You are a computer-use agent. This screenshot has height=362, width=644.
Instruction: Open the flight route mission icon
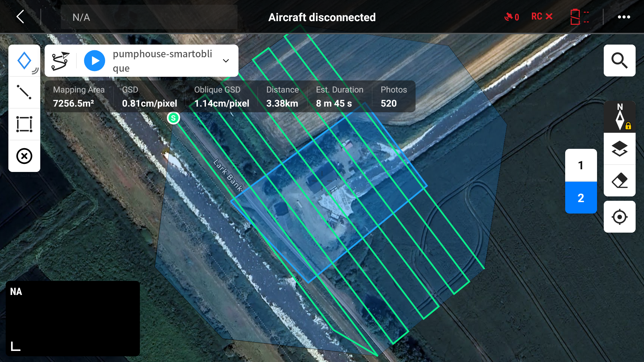coord(60,61)
